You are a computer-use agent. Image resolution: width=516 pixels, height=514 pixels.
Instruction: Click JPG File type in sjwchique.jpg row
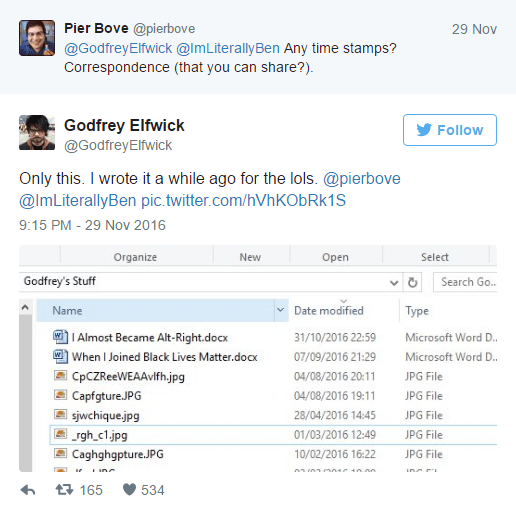[x=424, y=415]
